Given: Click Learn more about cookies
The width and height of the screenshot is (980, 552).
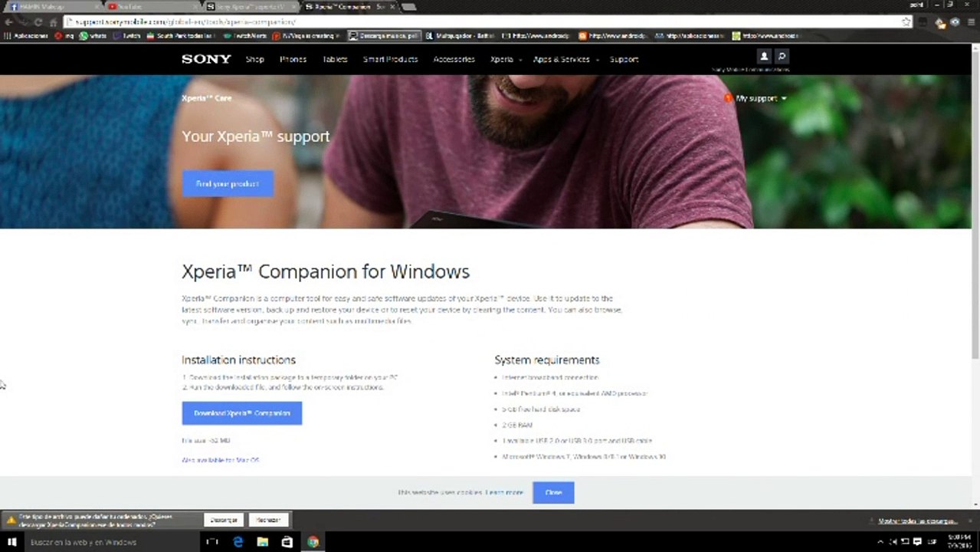Looking at the screenshot, I should coord(504,492).
